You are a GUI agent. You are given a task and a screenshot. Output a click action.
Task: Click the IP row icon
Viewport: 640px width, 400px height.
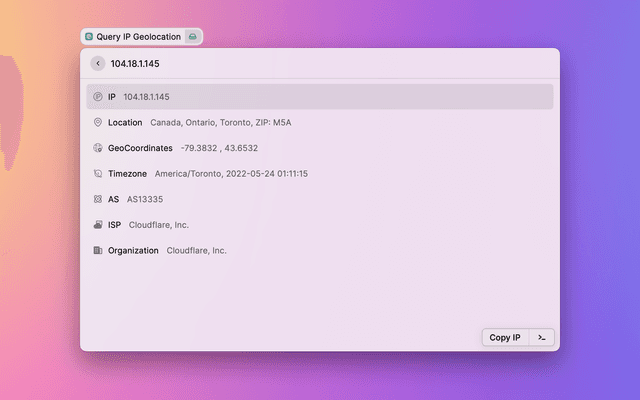[97, 97]
